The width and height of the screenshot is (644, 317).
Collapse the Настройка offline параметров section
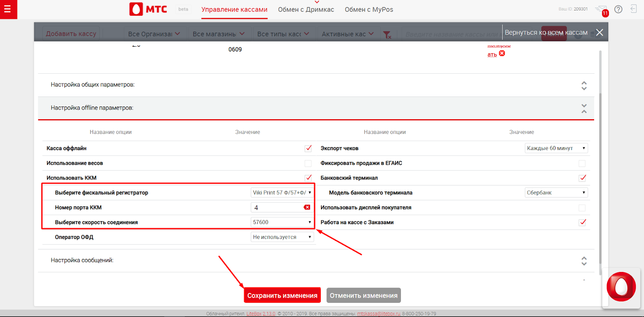(x=316, y=108)
